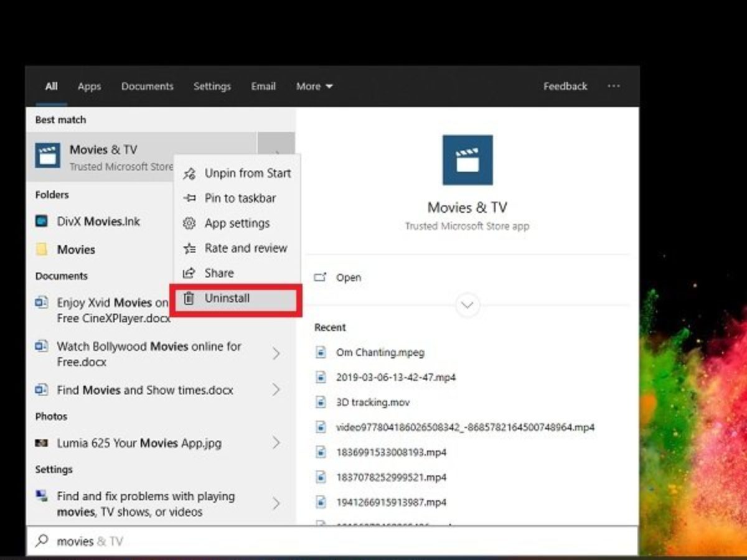Click into the movies & TV search box
Viewport: 747px width, 560px height.
point(332,541)
